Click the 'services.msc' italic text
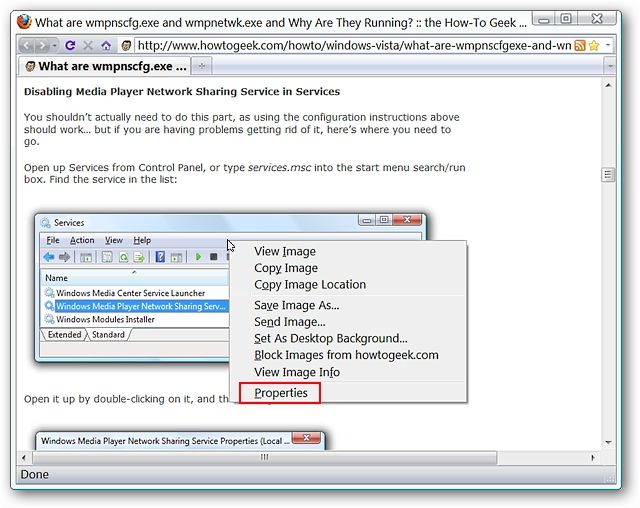This screenshot has width=640, height=508. 279,168
